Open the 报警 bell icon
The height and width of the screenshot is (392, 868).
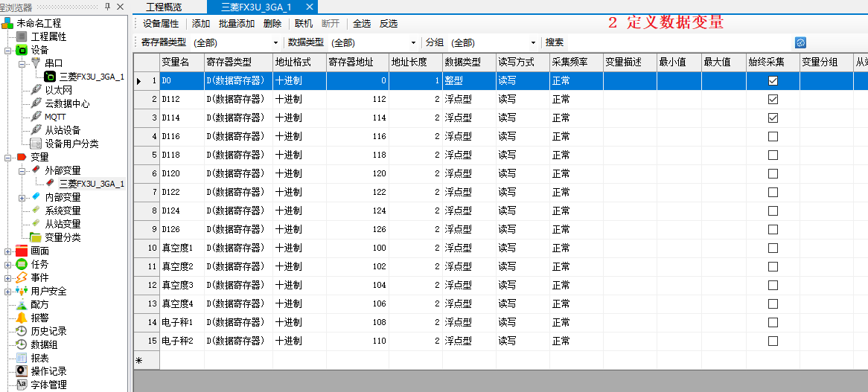point(22,318)
